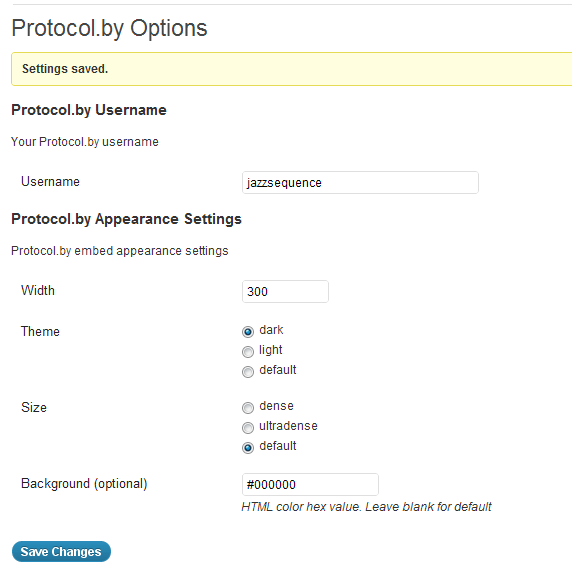Click the Protocol.by Appearance Settings heading

pyautogui.click(x=126, y=219)
